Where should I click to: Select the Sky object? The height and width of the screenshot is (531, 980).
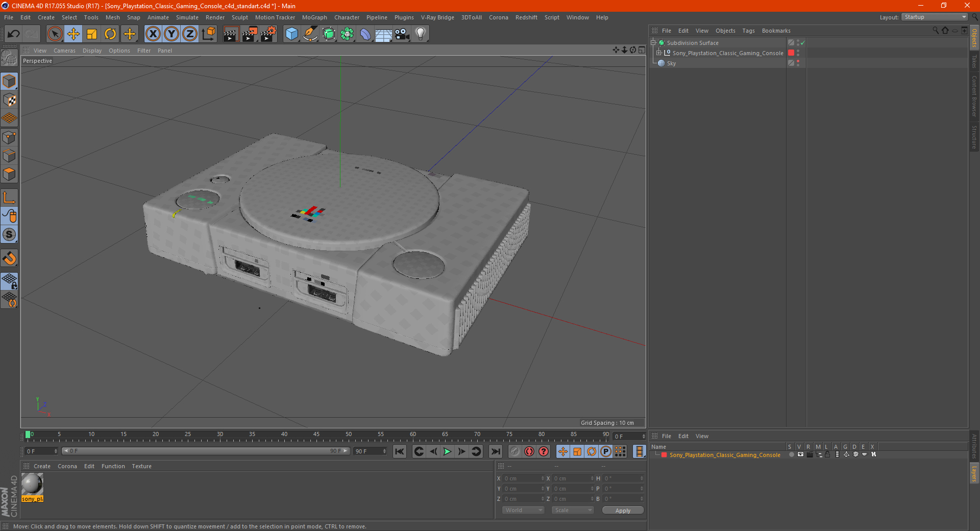tap(671, 64)
